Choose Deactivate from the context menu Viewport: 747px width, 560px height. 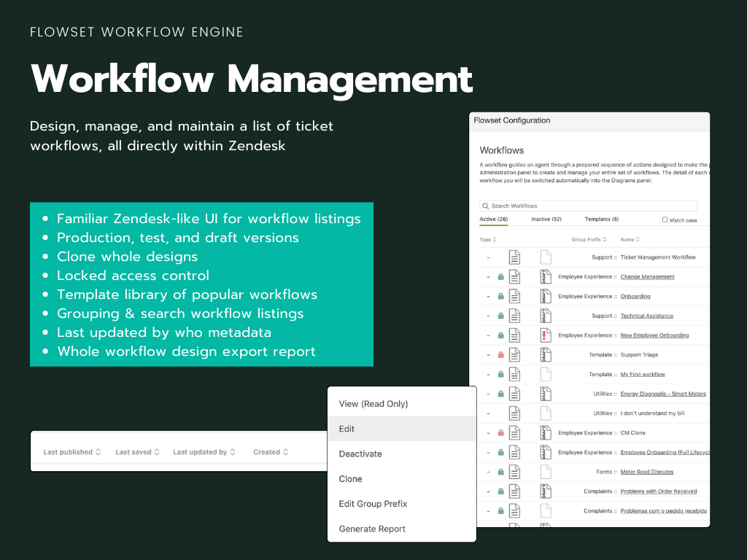point(360,454)
